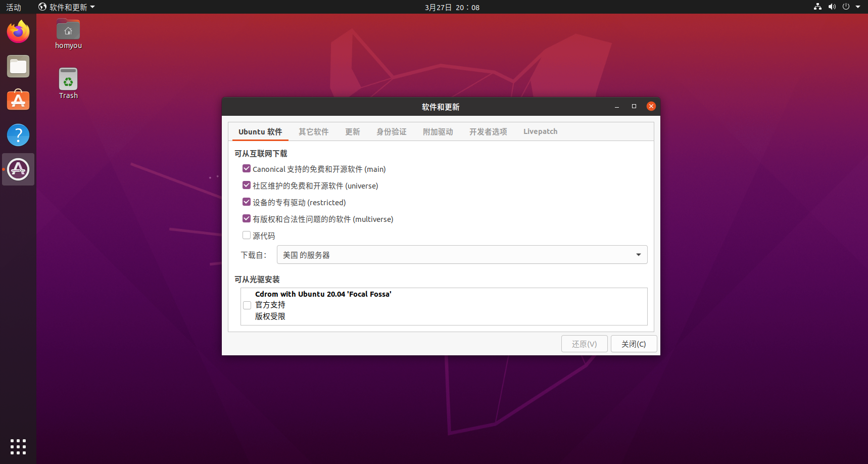The height and width of the screenshot is (464, 868).
Task: Click the 版权受限 text row
Action: coord(270,316)
